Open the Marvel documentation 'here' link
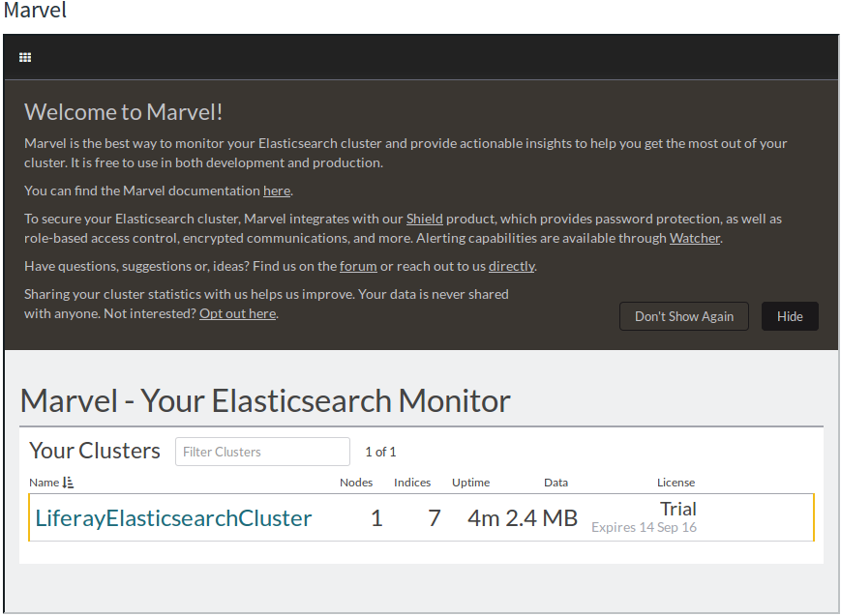 (x=277, y=191)
